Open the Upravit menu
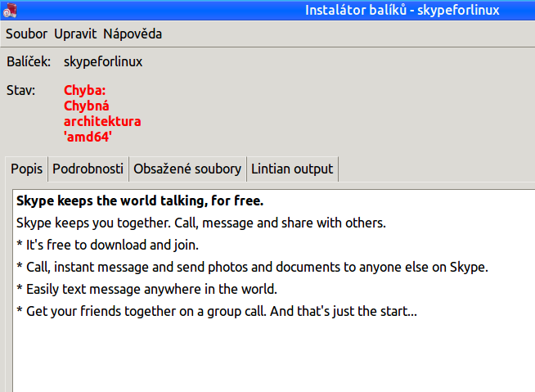This screenshot has width=535, height=392. click(75, 34)
